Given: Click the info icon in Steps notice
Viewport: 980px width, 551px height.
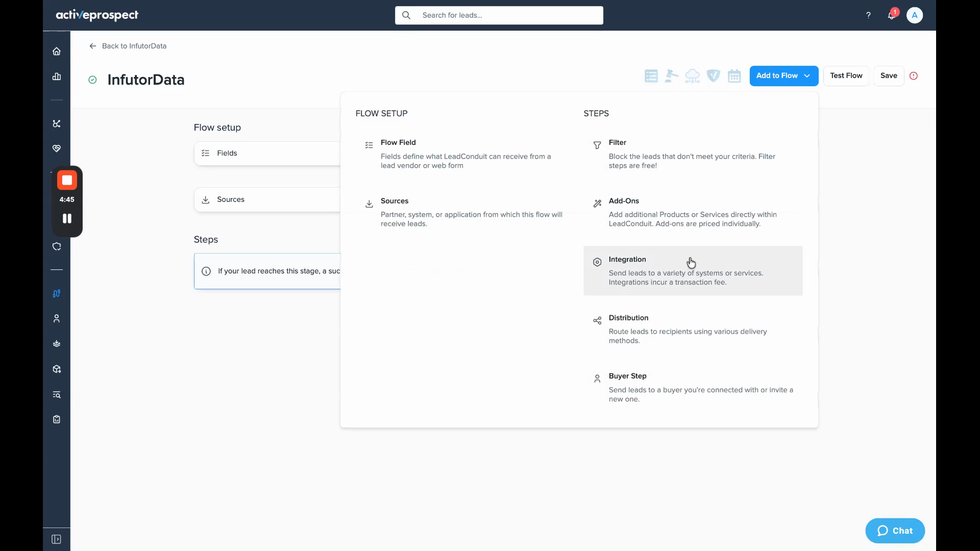Looking at the screenshot, I should click(x=206, y=271).
